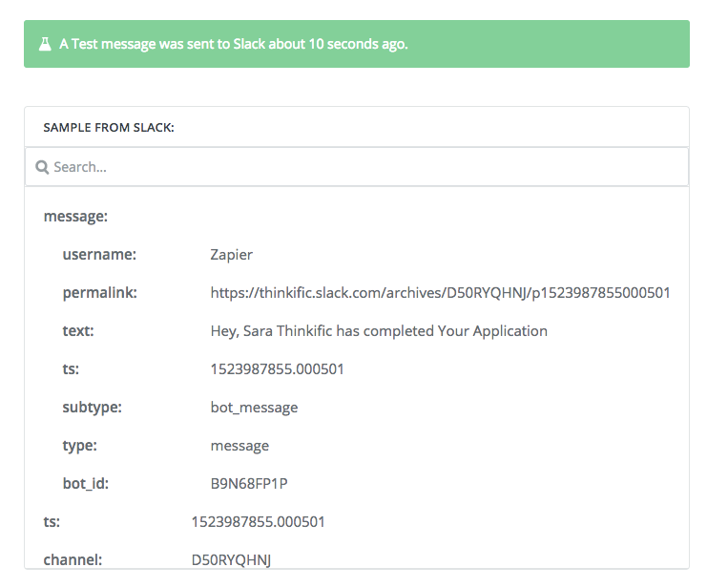
Task: Click the top-level message: key
Action: coord(75,217)
